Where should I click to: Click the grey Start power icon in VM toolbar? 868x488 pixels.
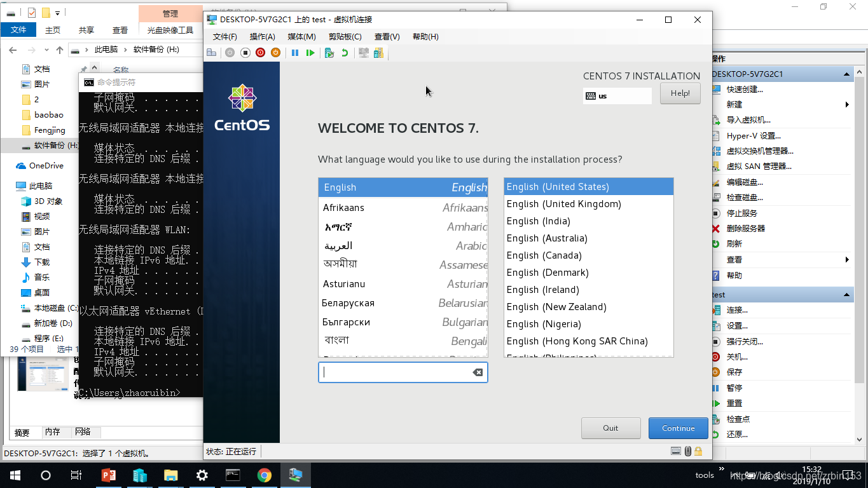tap(230, 53)
